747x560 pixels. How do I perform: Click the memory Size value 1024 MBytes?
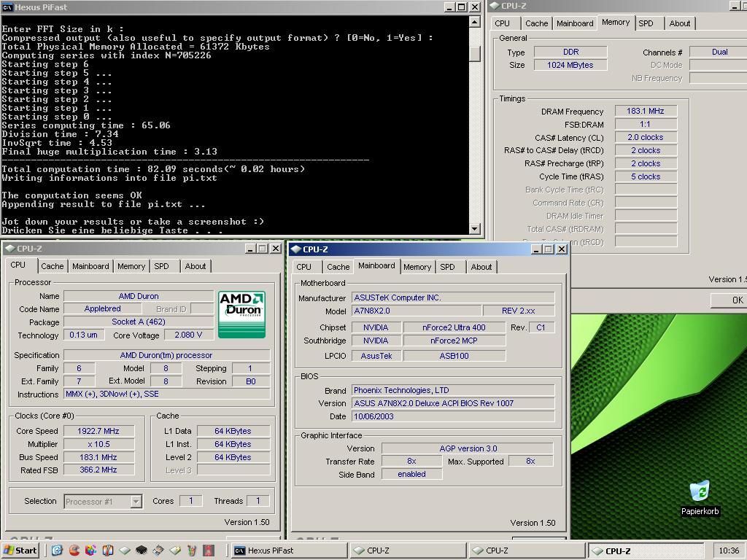click(570, 65)
